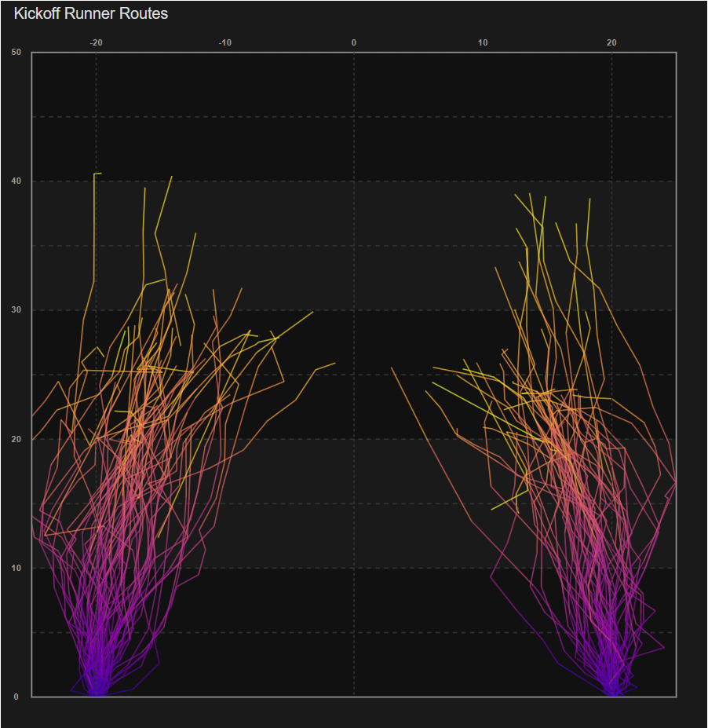Click the y-axis label '20'
Screen dimensions: 708x728
16,439
